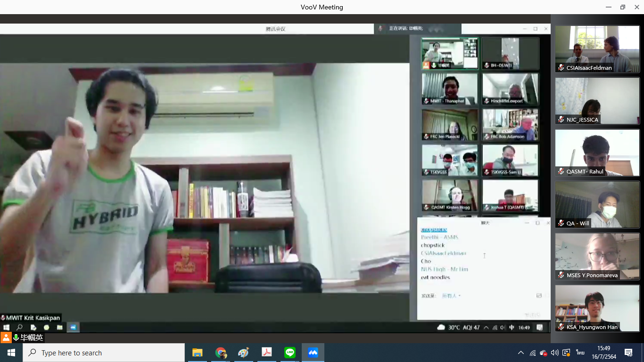
Task: Click the shared screen's Start button
Action: pos(7,327)
